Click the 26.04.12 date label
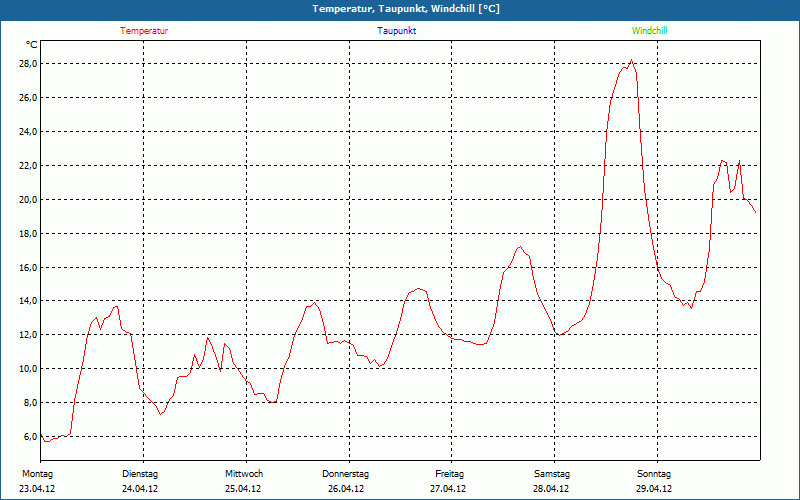This screenshot has height=500, width=800. tap(346, 489)
